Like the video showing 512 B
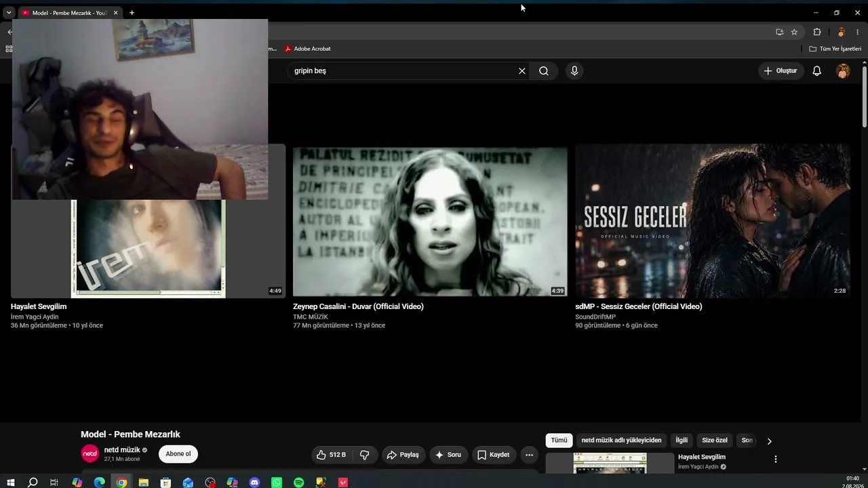Viewport: 868px width, 488px height. (332, 455)
